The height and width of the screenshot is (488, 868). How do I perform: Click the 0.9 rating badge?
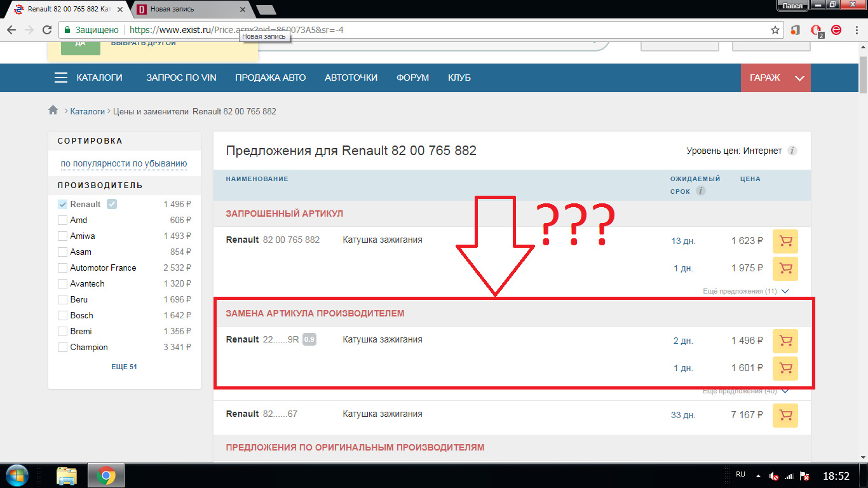309,340
